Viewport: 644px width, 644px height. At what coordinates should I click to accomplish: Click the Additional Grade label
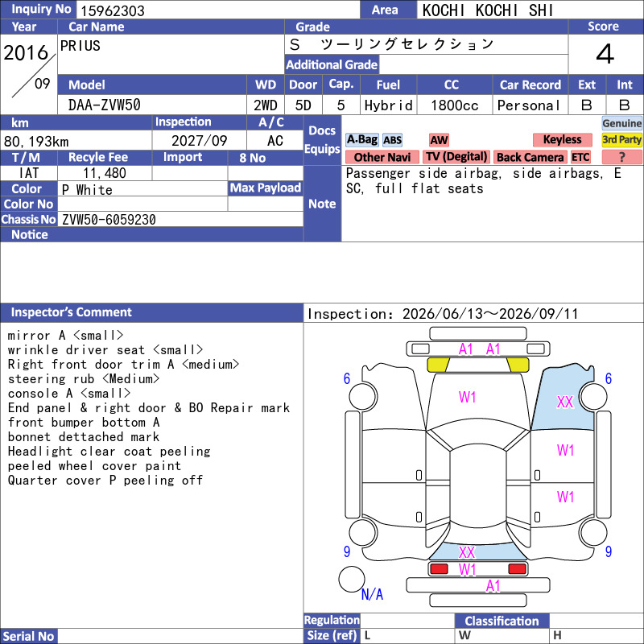click(x=332, y=65)
